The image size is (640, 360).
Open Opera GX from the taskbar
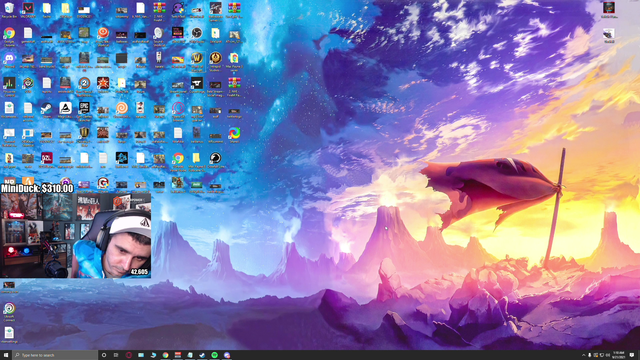click(x=129, y=355)
